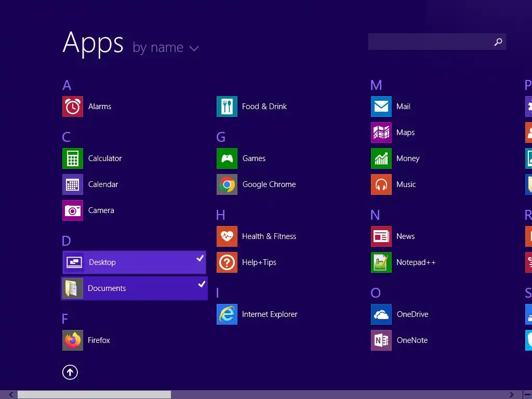This screenshot has width=532, height=399.
Task: Click the letter F group header
Action: (65, 319)
